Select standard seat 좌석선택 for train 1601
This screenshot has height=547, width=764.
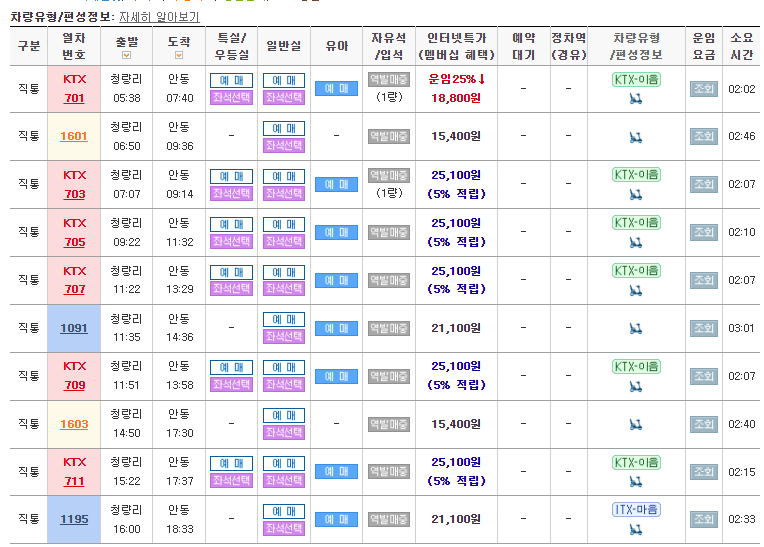tap(284, 145)
